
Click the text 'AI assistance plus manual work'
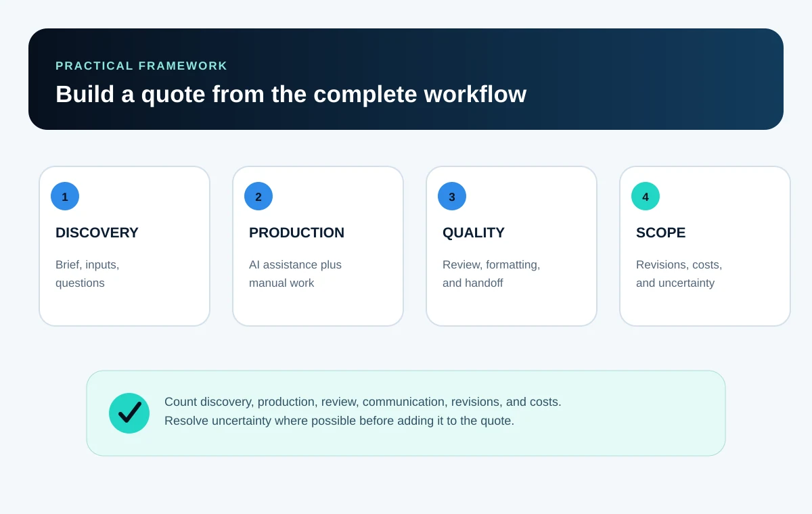295,274
